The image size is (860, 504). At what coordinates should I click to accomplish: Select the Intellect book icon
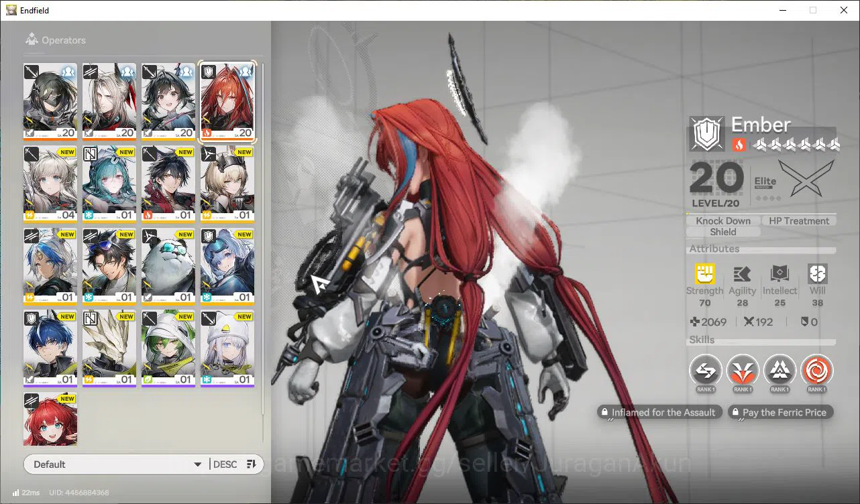click(x=780, y=273)
